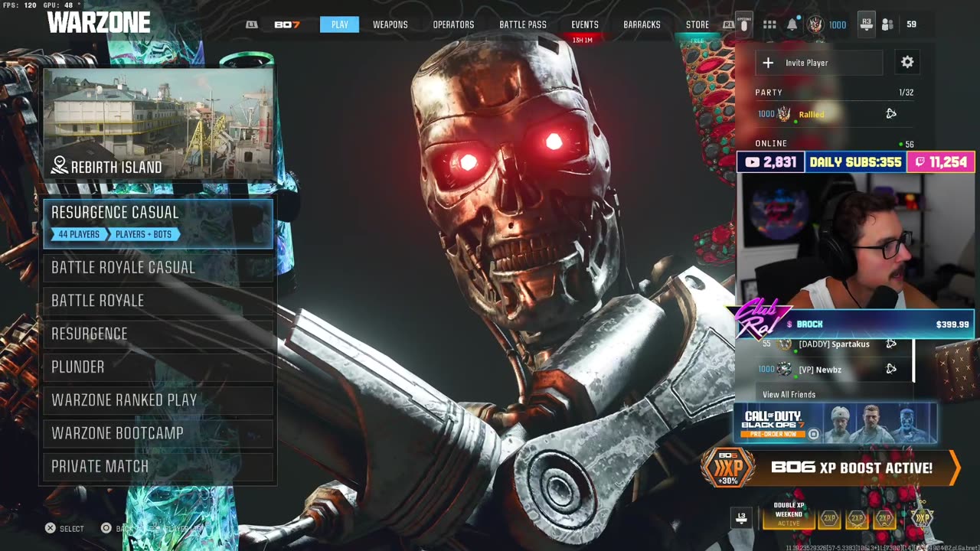Click the ONLINE 56 count
The width and height of the screenshot is (980, 551).
(906, 144)
